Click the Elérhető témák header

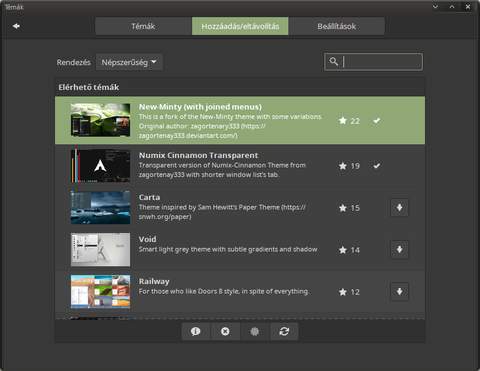point(89,87)
